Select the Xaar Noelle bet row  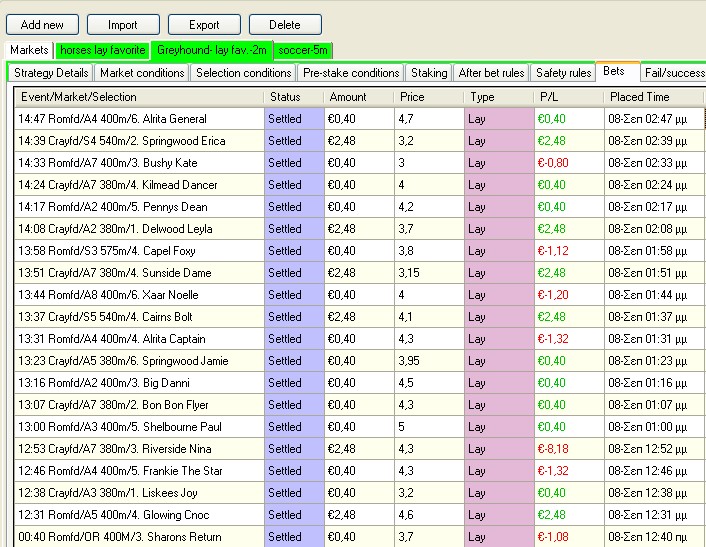[x=359, y=295]
